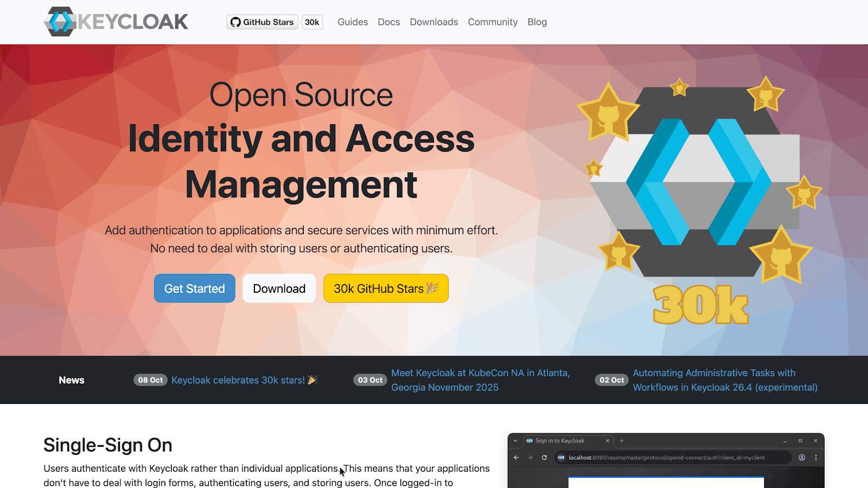The width and height of the screenshot is (868, 488).
Task: Close the 'Sign in to Keycloak' tab
Action: pyautogui.click(x=608, y=441)
